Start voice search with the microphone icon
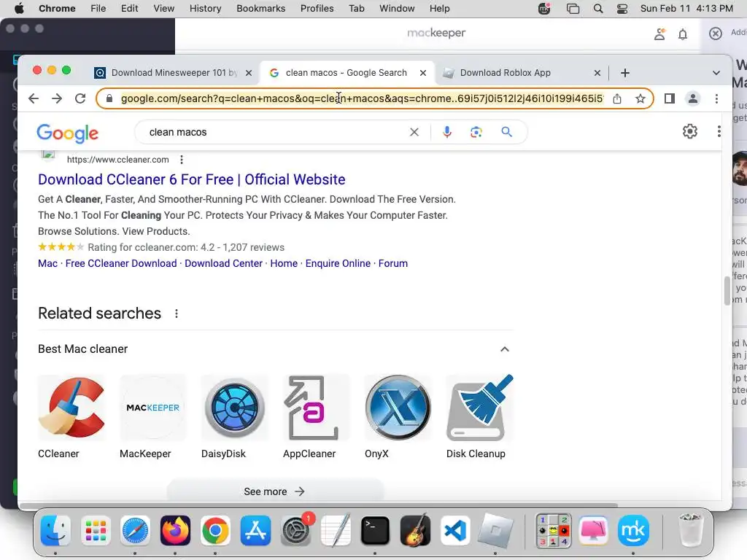 (x=447, y=132)
